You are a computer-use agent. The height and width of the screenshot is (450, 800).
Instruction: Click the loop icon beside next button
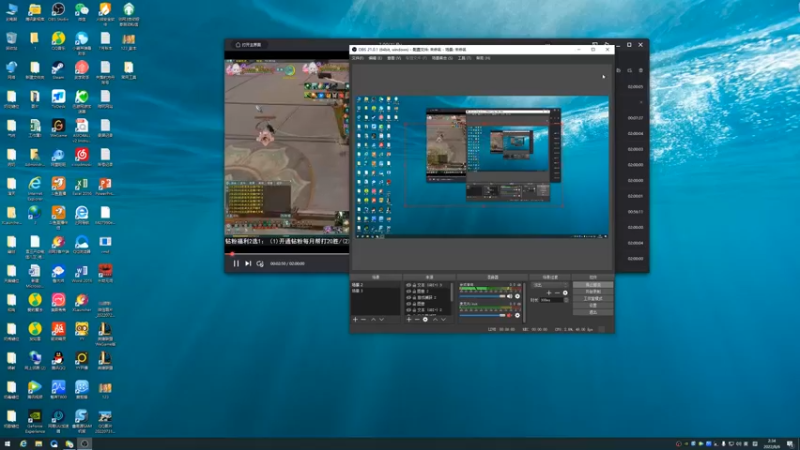click(x=260, y=263)
